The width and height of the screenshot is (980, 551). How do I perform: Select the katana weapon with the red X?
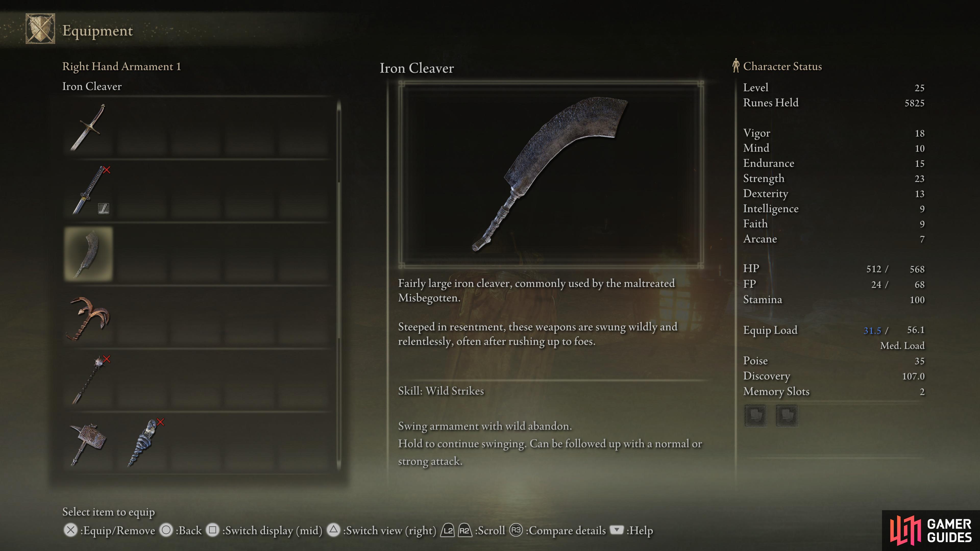pyautogui.click(x=88, y=191)
